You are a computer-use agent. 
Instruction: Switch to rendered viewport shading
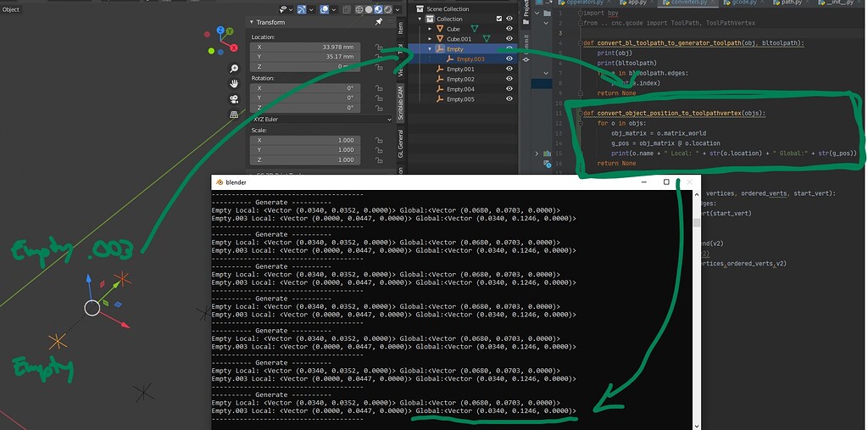[387, 9]
